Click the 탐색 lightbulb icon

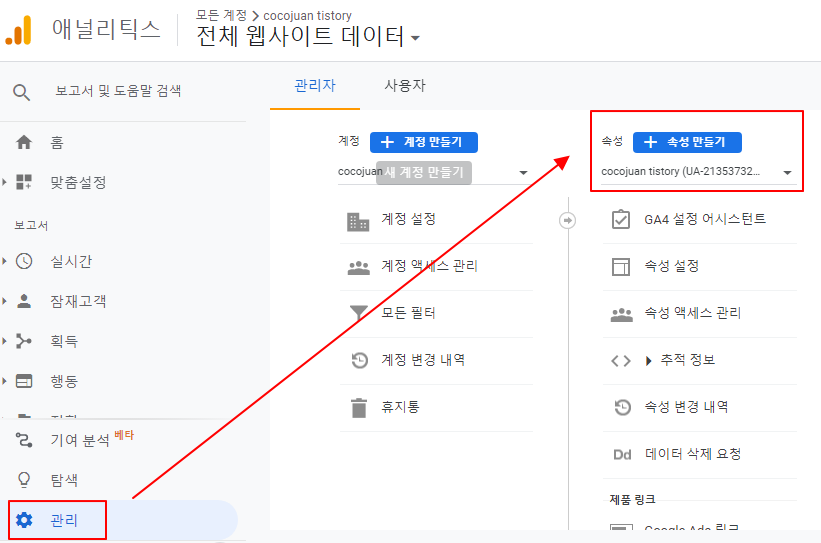[24, 480]
